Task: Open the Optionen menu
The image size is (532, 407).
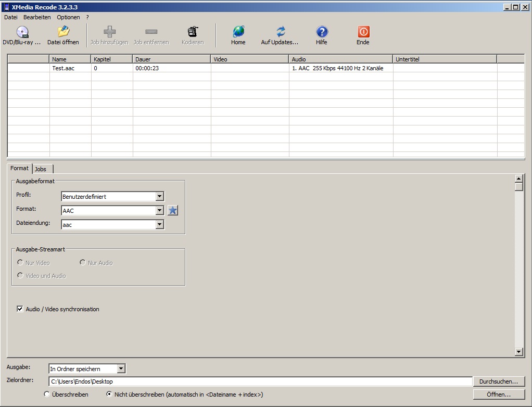Action: (68, 17)
